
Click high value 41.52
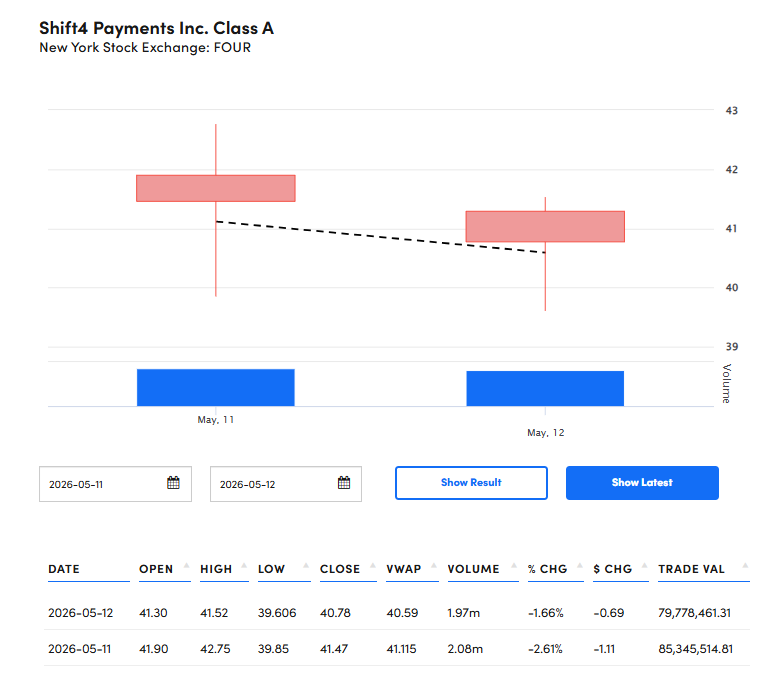[214, 613]
